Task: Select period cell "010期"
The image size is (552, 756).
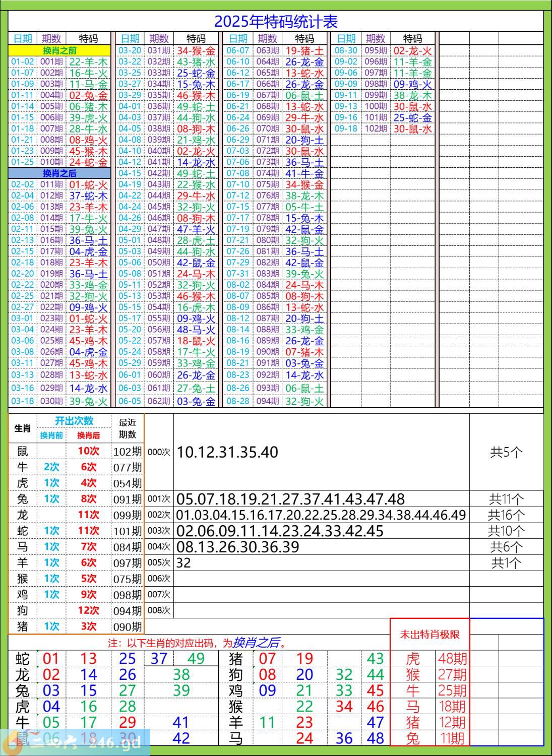Action: pyautogui.click(x=51, y=162)
